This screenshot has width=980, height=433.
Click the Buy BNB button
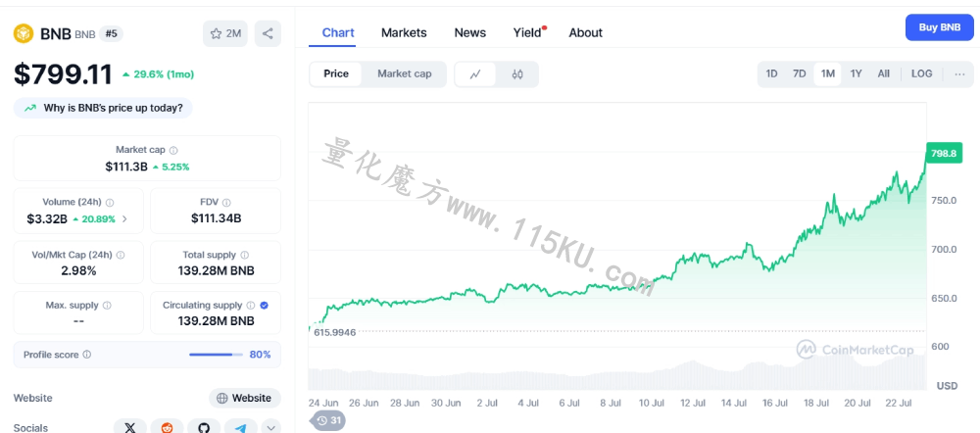940,27
